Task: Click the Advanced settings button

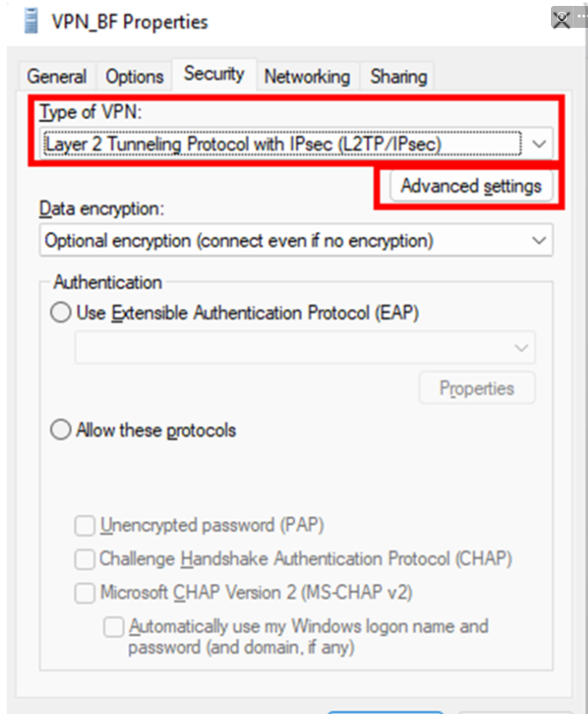Action: [x=471, y=186]
